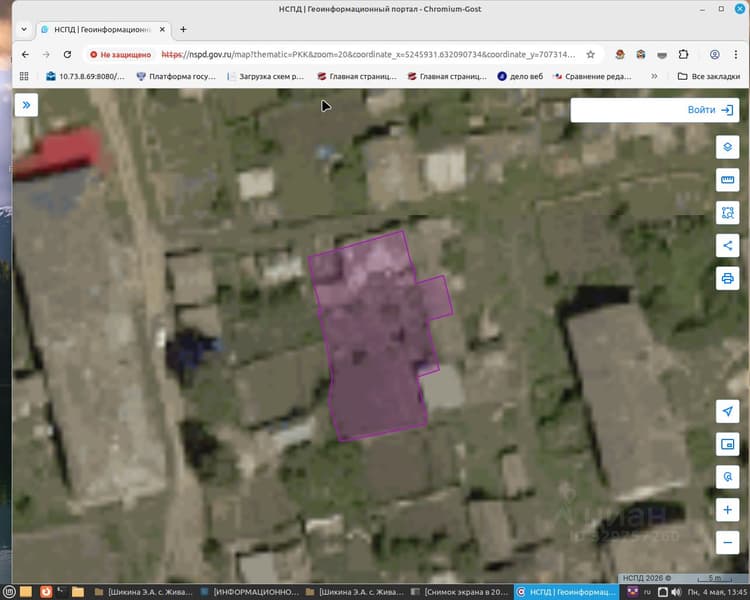Switch to Снимок экрана taskbar window
750x600 pixels.
(x=460, y=592)
